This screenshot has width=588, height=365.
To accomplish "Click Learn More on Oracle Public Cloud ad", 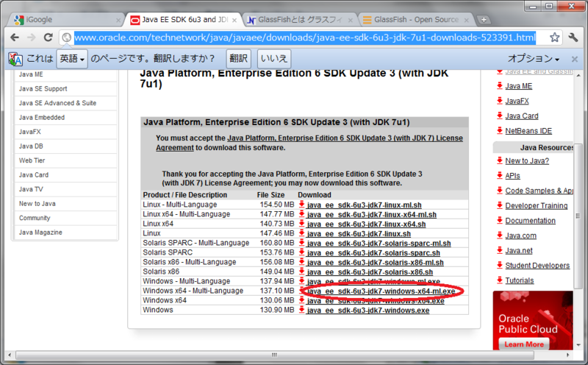I will click(x=524, y=344).
